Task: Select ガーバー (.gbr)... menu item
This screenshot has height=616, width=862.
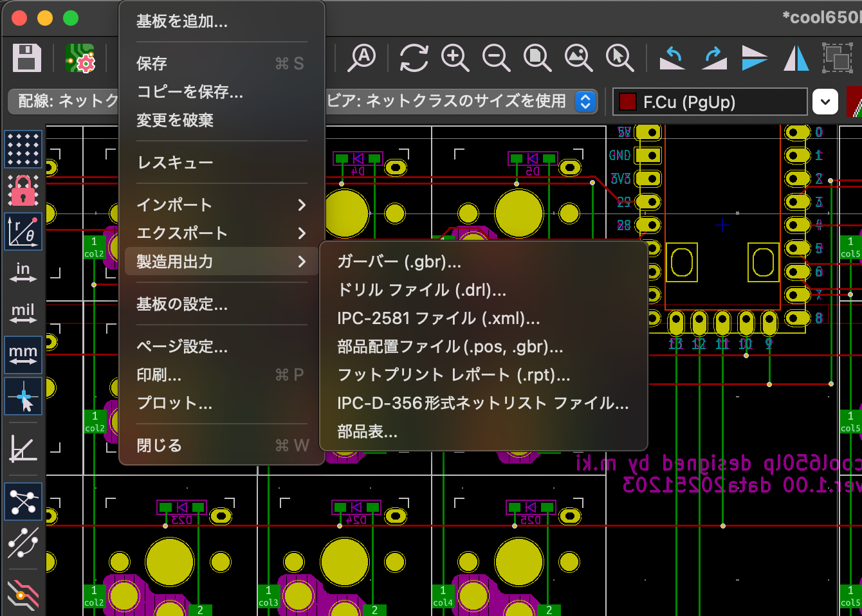Action: point(399,262)
